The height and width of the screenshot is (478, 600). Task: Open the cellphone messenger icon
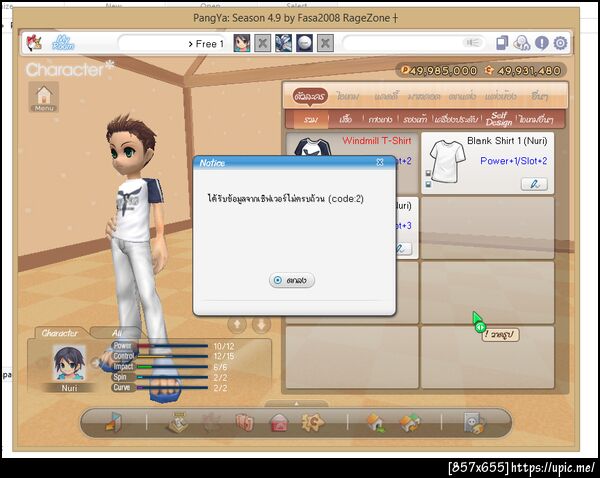pyautogui.click(x=502, y=43)
